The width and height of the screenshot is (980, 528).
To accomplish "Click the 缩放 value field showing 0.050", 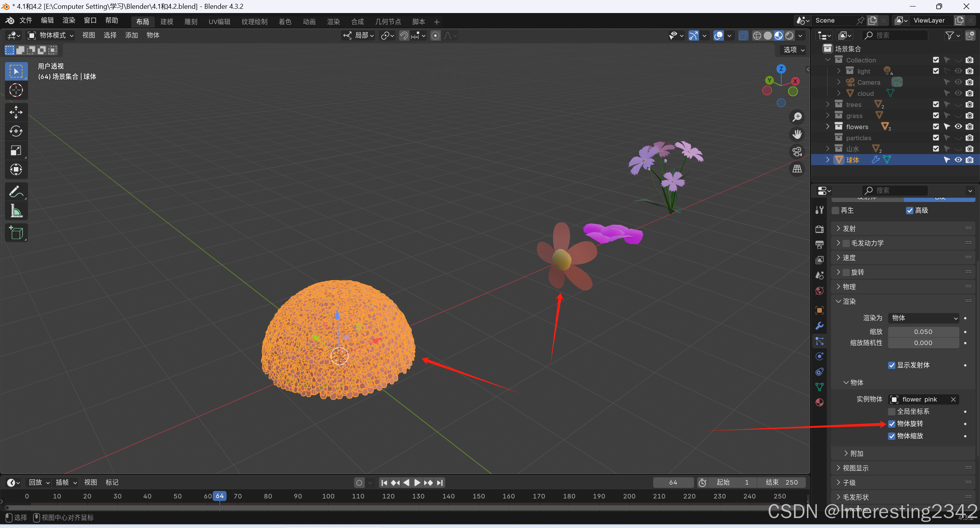I will pyautogui.click(x=923, y=332).
